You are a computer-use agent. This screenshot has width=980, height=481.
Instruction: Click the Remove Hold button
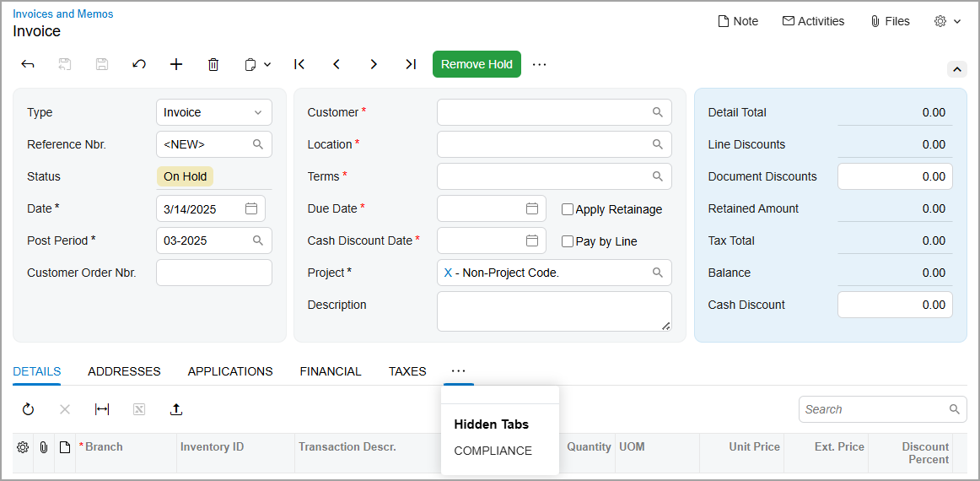(477, 64)
